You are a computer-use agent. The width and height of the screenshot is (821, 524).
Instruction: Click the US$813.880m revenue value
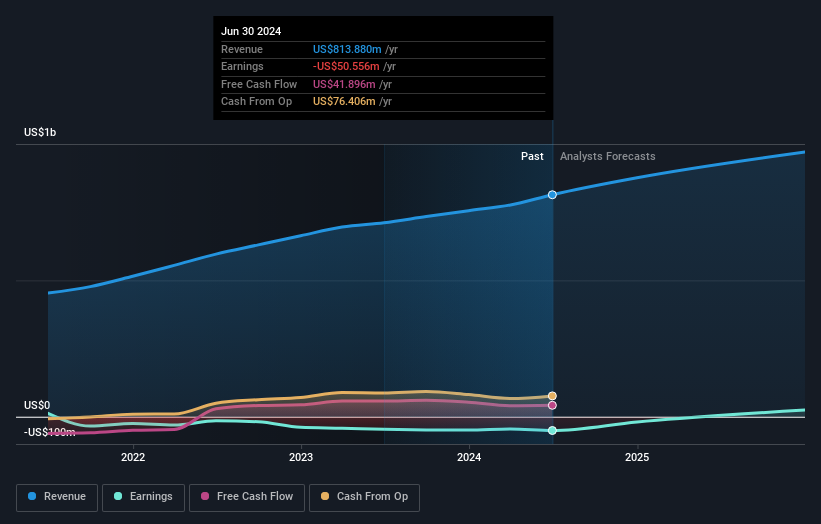click(x=347, y=49)
